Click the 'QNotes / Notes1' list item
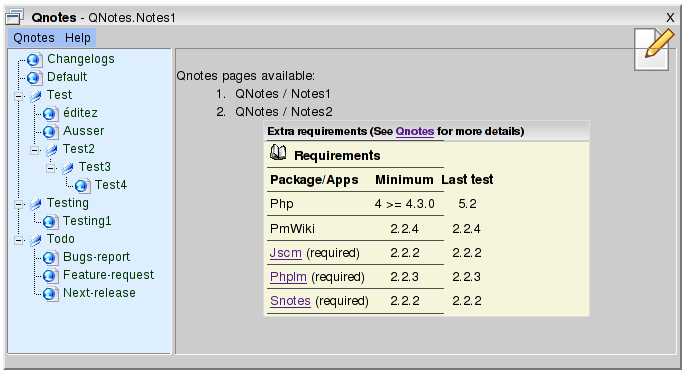689x377 pixels. [283, 94]
